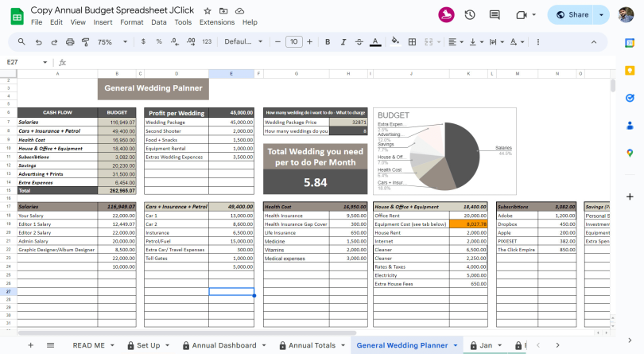Viewport: 644px width, 354px height.
Task: Click the Share button
Action: (572, 14)
